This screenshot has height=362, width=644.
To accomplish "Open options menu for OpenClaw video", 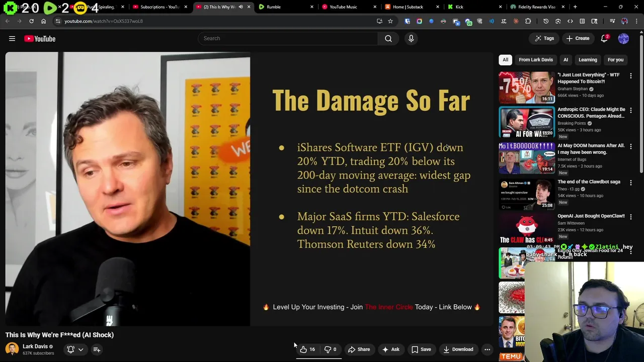I will coord(631,217).
